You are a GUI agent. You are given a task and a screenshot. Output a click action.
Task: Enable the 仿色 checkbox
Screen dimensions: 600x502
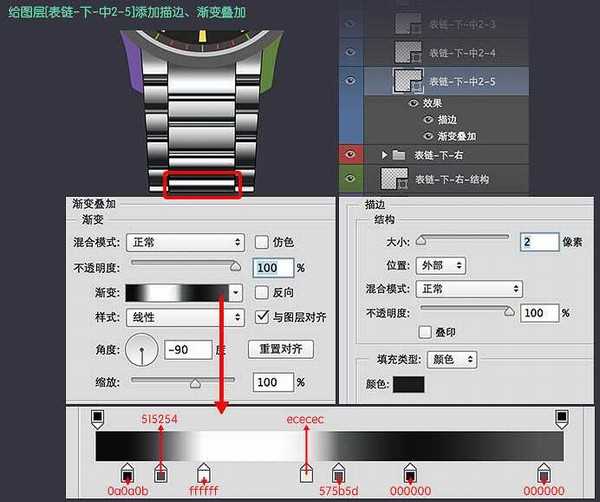[x=262, y=242]
